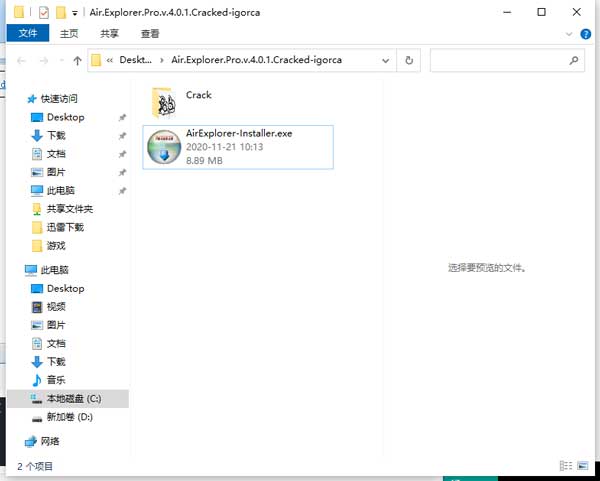Select the 此电脑 root node with monitor icon
The width and height of the screenshot is (600, 481).
point(54,270)
